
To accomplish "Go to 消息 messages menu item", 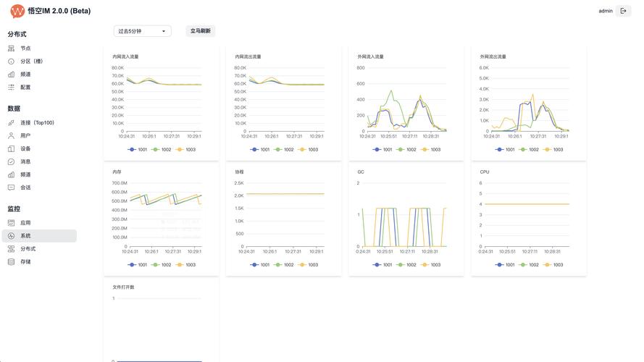I will click(x=25, y=162).
